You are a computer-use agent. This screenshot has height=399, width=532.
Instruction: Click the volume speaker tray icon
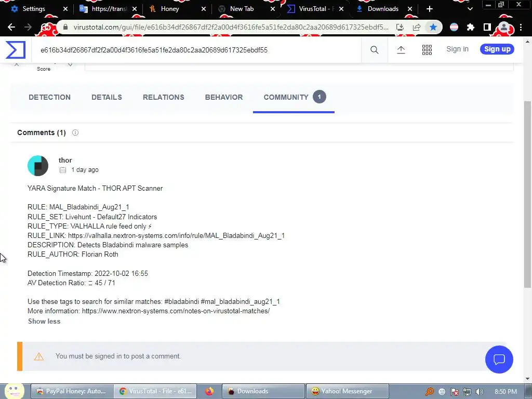click(480, 392)
